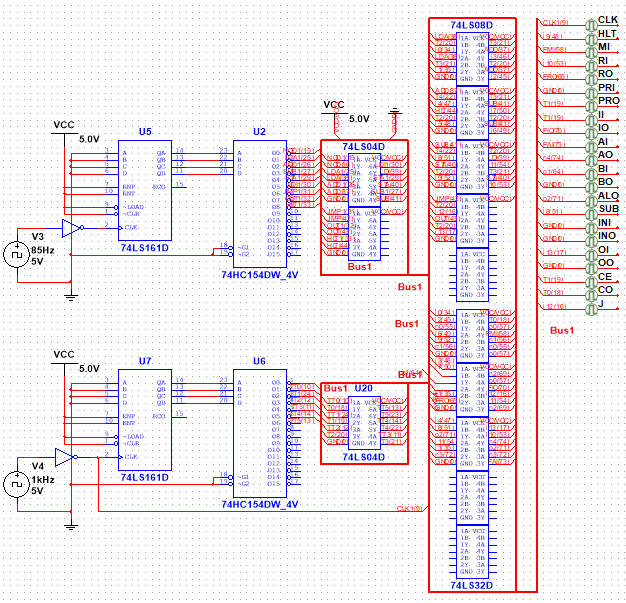The height and width of the screenshot is (603, 626).
Task: Select the V4 1kHz clock source symbol
Action: click(x=17, y=484)
